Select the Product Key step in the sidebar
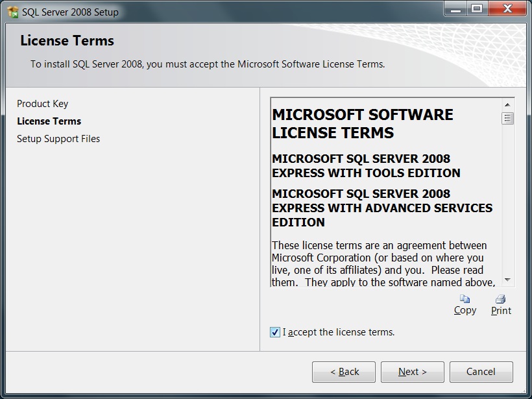The image size is (532, 399). click(x=42, y=104)
